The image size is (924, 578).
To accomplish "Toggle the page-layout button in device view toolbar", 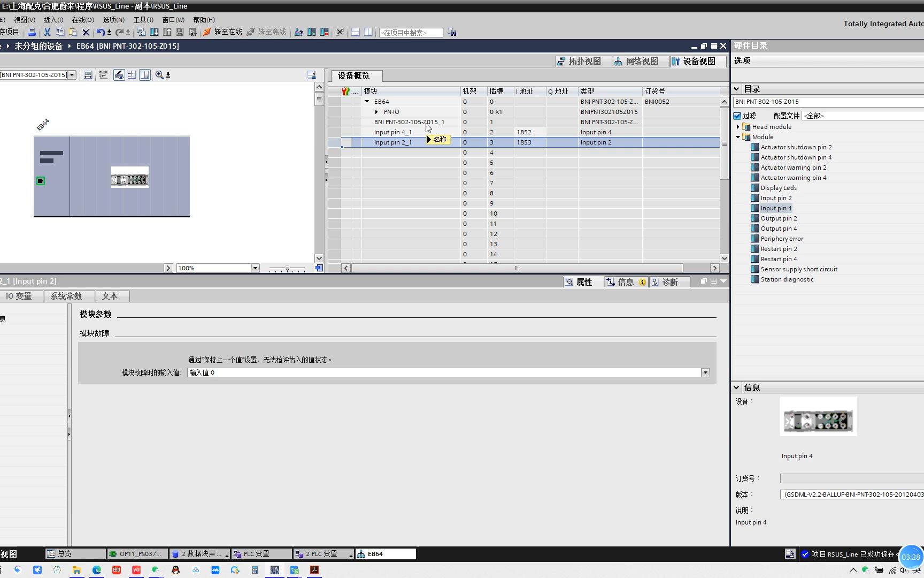I will (x=145, y=75).
